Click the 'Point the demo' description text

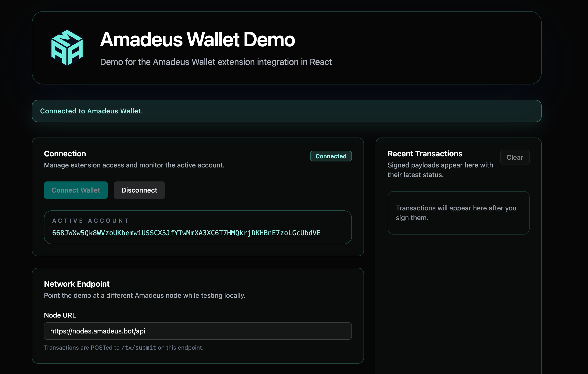coord(145,296)
